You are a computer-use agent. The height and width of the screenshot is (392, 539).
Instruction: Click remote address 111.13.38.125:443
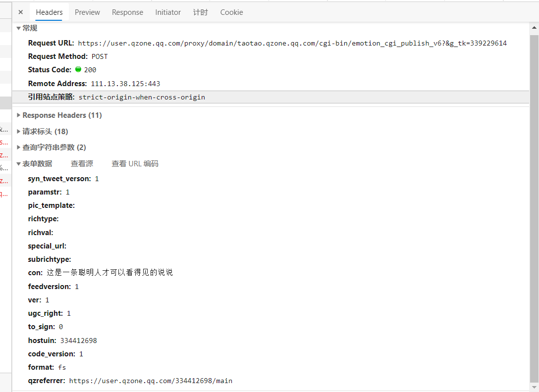tap(125, 84)
